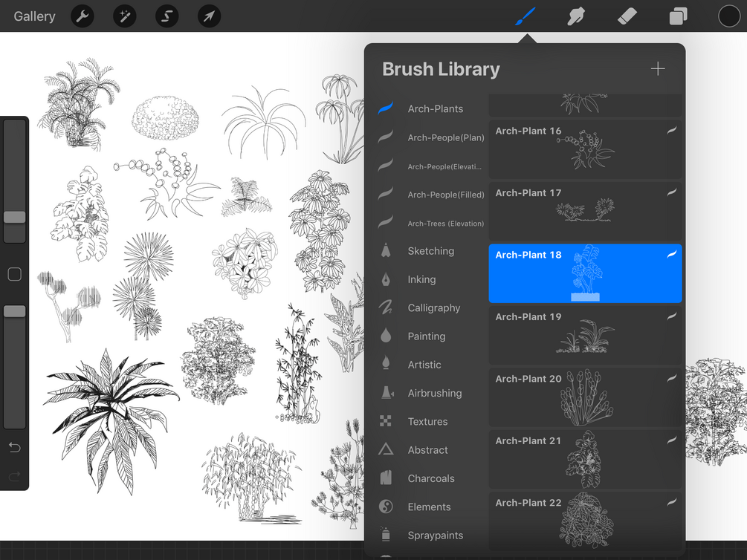Select the Smudge finger tool

576,16
